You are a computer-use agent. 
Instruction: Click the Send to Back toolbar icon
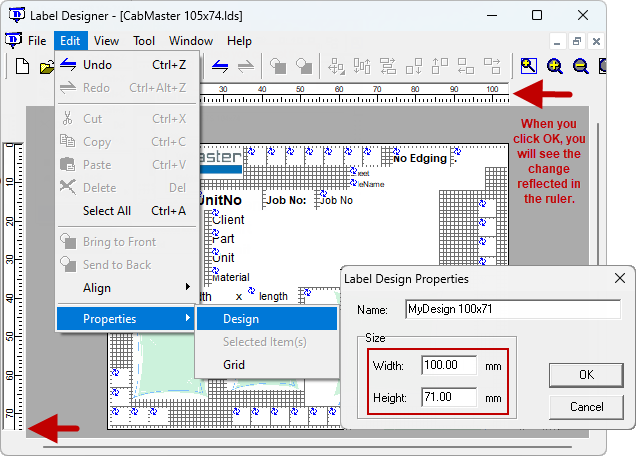(304, 66)
